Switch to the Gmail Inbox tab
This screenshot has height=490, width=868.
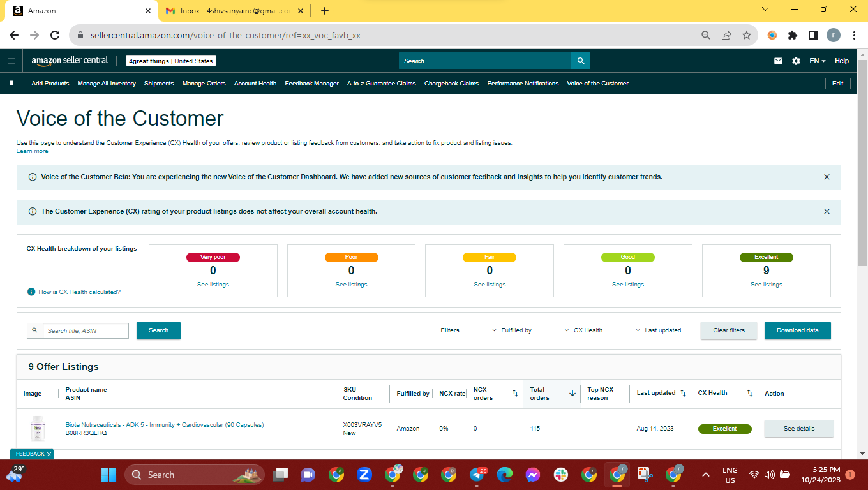click(235, 10)
